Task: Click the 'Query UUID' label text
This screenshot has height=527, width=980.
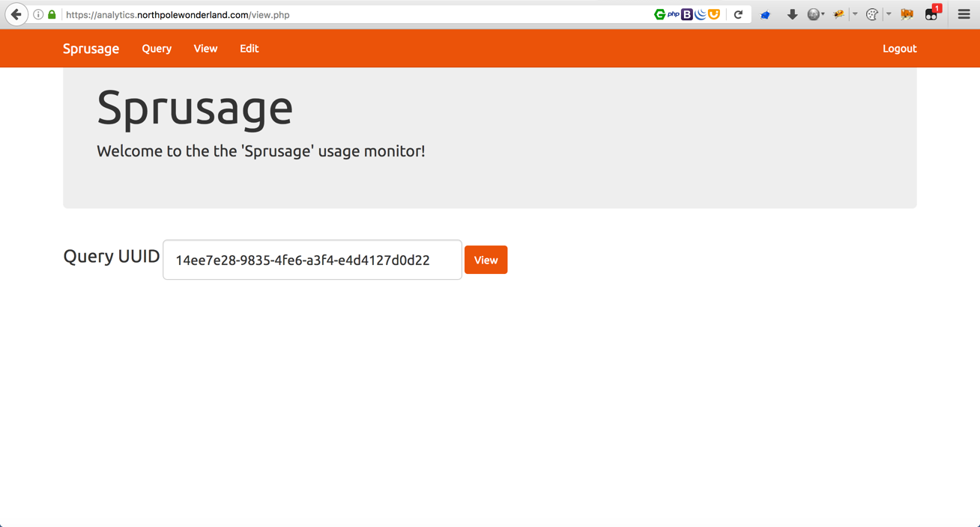Action: point(112,256)
